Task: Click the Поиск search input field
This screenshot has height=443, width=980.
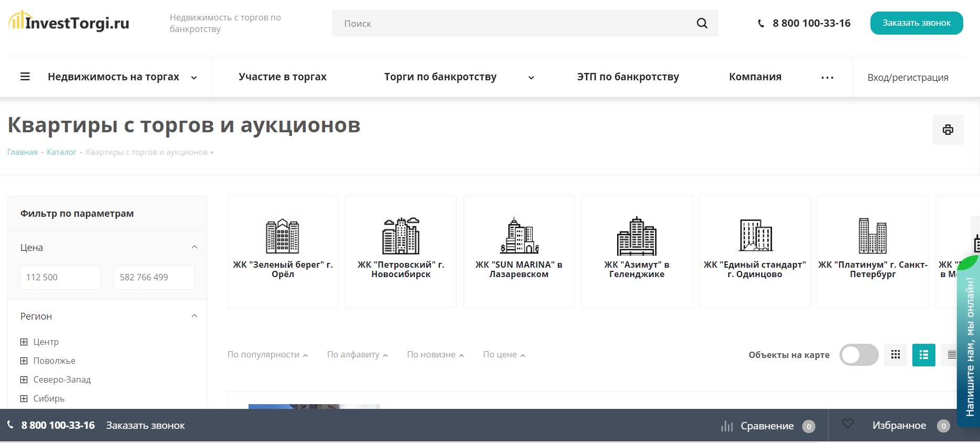Action: pyautogui.click(x=525, y=23)
